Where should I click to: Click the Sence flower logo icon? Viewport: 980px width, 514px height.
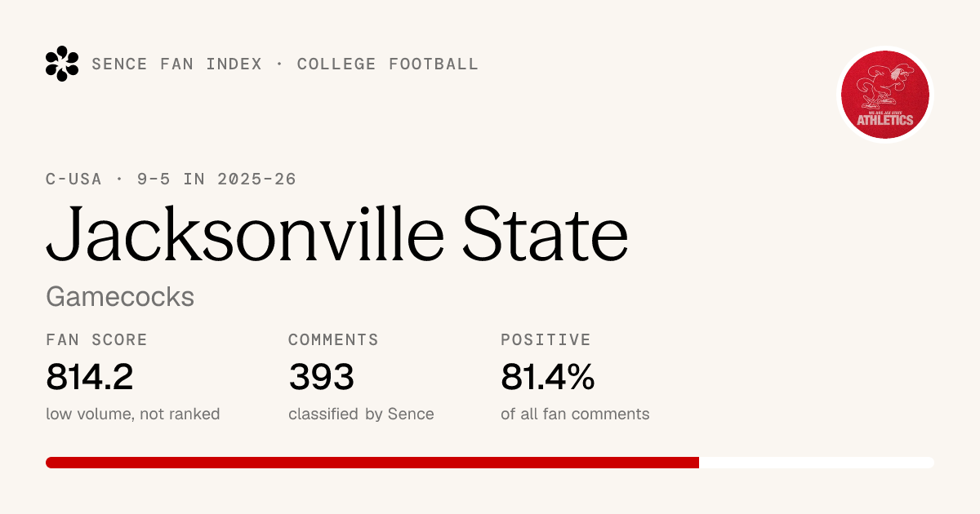click(x=62, y=64)
